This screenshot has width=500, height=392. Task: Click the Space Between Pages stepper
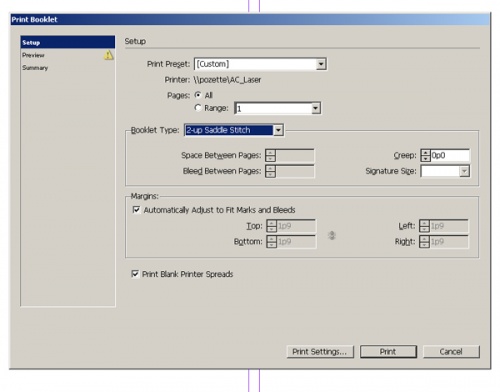270,155
